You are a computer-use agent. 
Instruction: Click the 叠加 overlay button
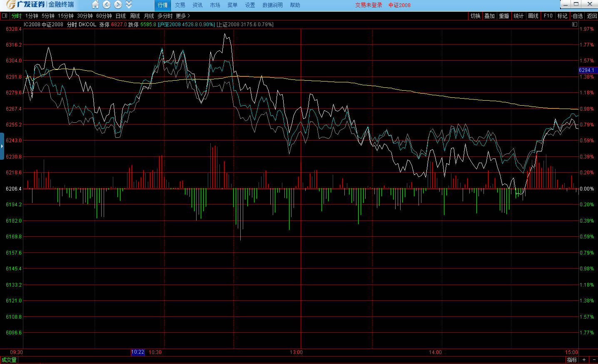click(x=490, y=16)
